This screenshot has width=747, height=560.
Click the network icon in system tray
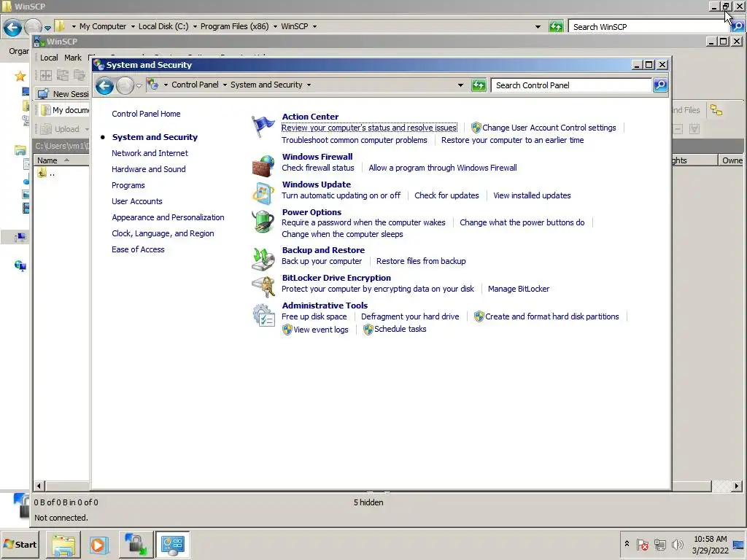point(659,544)
